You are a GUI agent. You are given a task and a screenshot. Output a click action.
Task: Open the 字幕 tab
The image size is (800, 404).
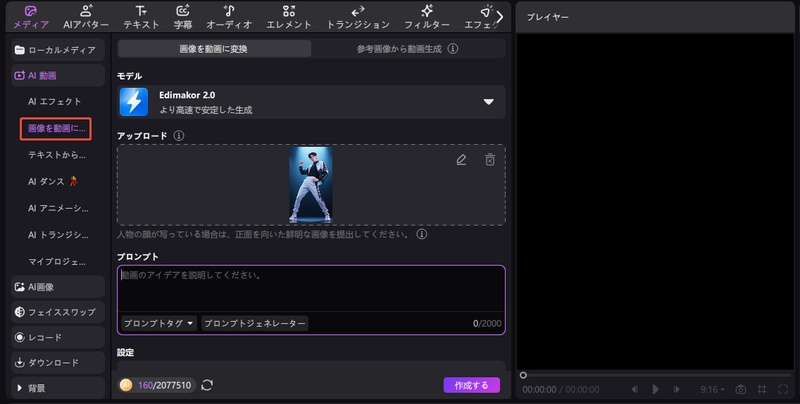point(183,17)
